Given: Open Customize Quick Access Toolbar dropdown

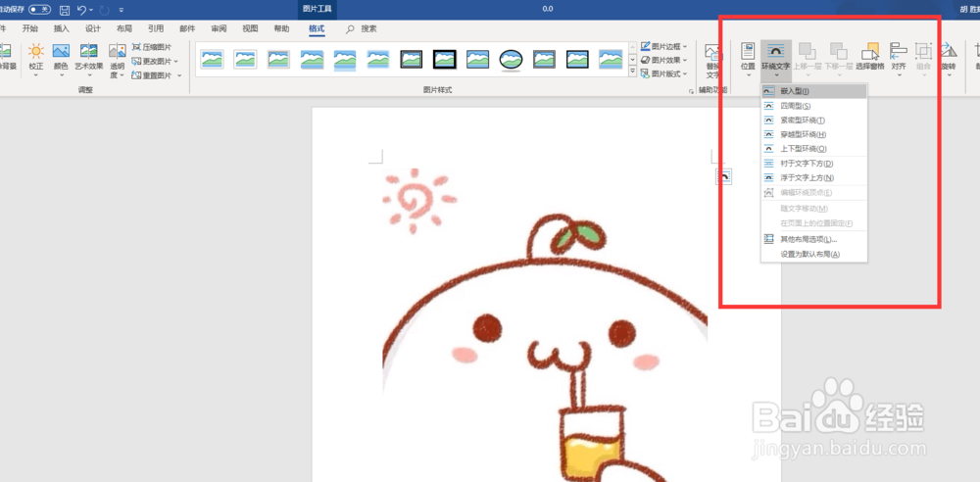Looking at the screenshot, I should coord(121,10).
